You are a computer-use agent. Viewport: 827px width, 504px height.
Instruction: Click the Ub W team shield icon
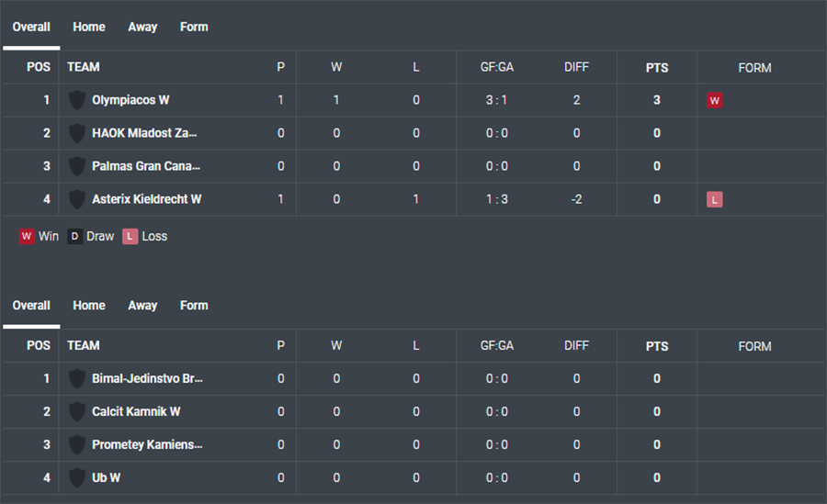point(77,477)
